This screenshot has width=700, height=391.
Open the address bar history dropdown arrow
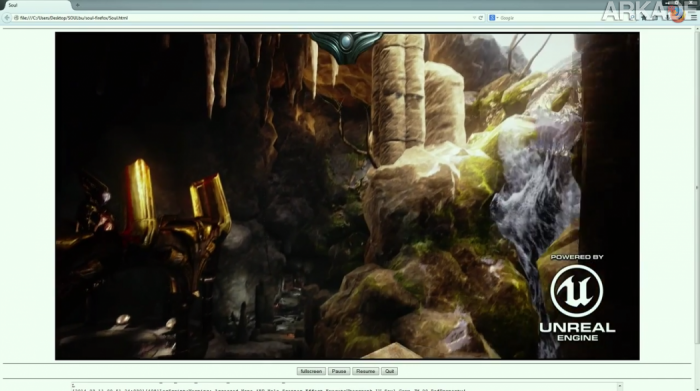click(x=474, y=18)
